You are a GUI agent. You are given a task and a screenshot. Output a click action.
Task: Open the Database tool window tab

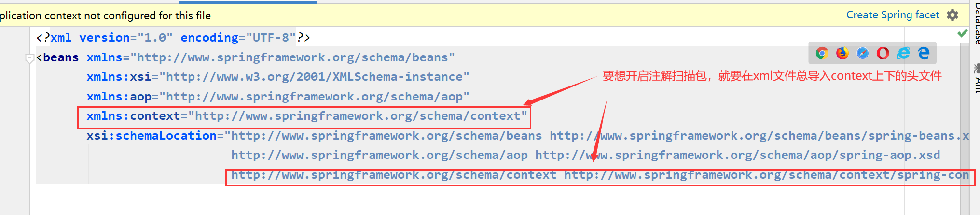(976, 22)
